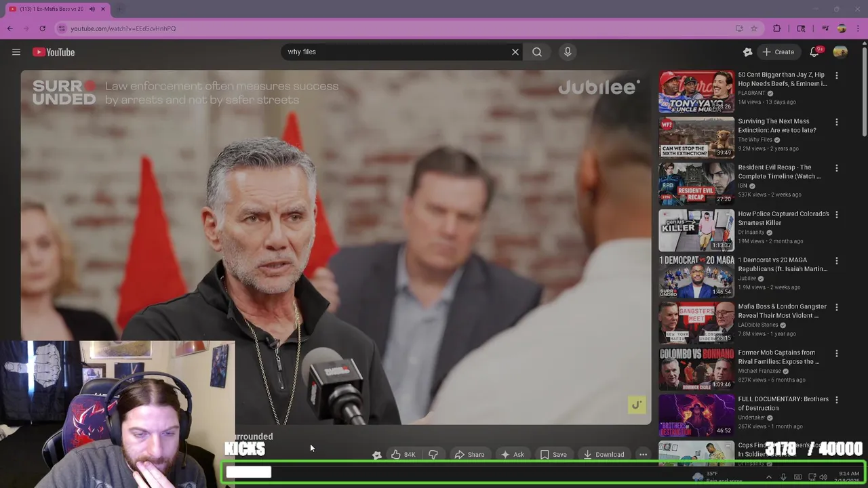Open YouTube notifications bell
868x488 pixels.
coord(814,52)
